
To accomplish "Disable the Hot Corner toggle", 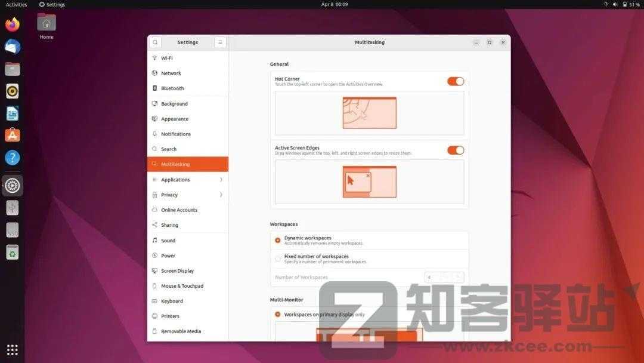I will coord(455,81).
